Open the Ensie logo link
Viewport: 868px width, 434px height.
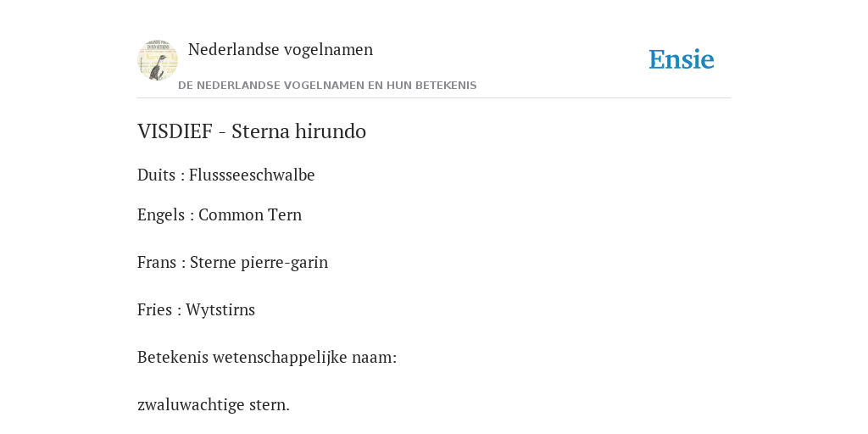(x=682, y=59)
